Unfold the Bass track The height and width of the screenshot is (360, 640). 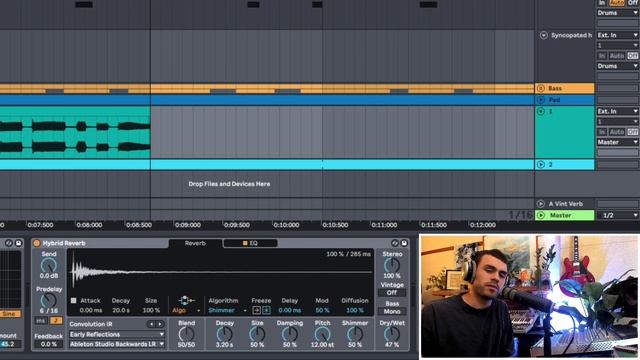(541, 88)
